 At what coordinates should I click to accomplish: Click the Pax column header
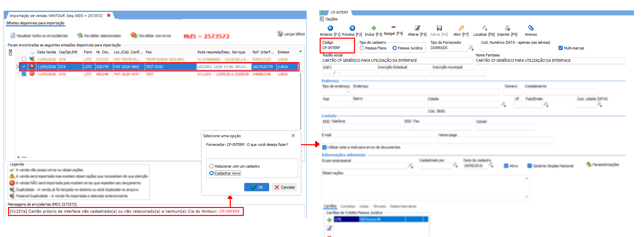click(170, 52)
